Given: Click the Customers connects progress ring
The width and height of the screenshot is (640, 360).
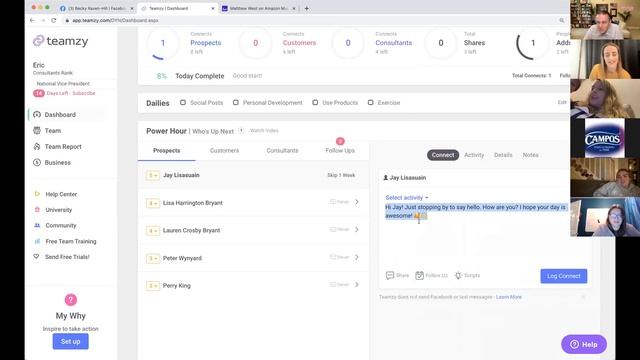Looking at the screenshot, I should click(x=256, y=43).
